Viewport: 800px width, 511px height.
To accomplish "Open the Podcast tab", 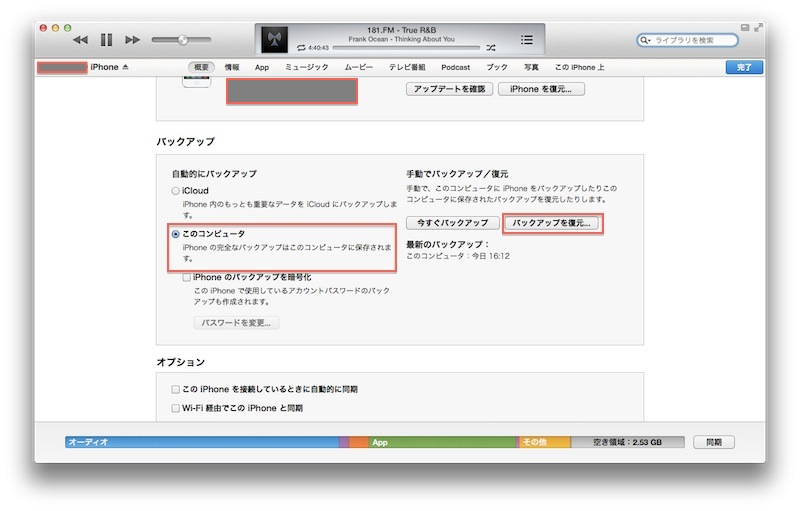I will (x=456, y=67).
